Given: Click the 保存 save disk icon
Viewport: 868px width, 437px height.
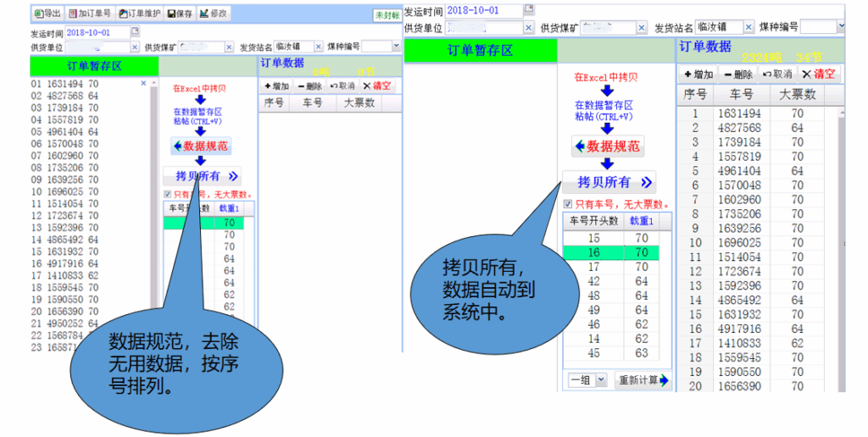Looking at the screenshot, I should pyautogui.click(x=180, y=14).
